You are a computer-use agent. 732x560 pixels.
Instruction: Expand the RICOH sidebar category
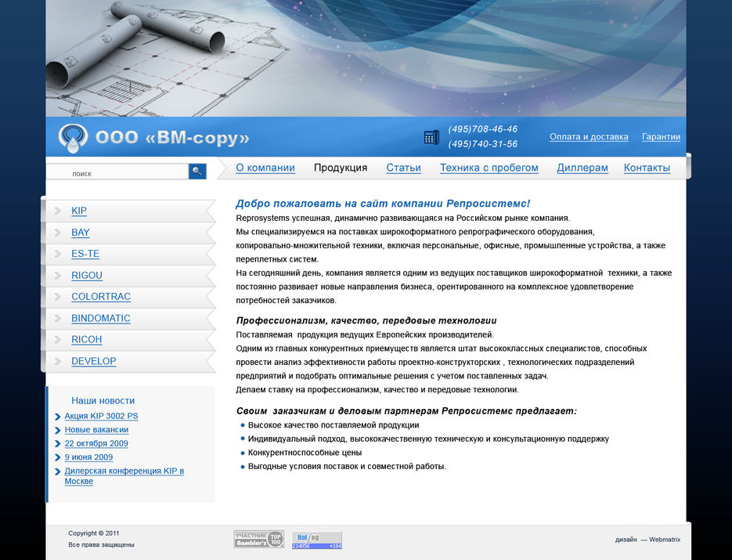click(x=86, y=339)
